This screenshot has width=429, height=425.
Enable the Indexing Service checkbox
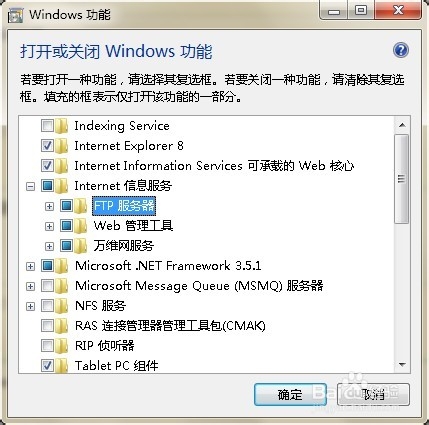click(47, 126)
